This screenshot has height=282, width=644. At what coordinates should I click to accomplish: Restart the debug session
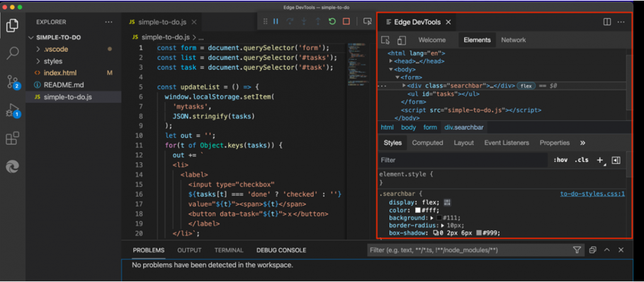click(x=332, y=21)
